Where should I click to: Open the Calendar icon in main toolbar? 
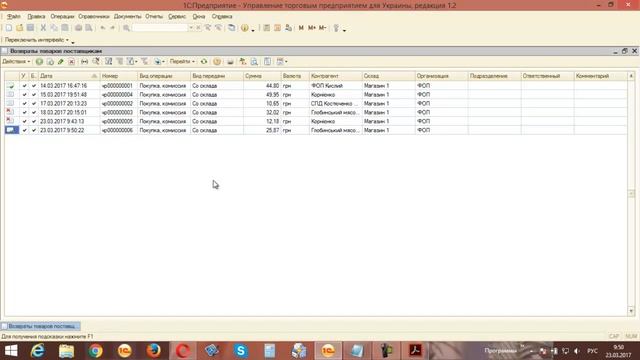[x=278, y=28]
